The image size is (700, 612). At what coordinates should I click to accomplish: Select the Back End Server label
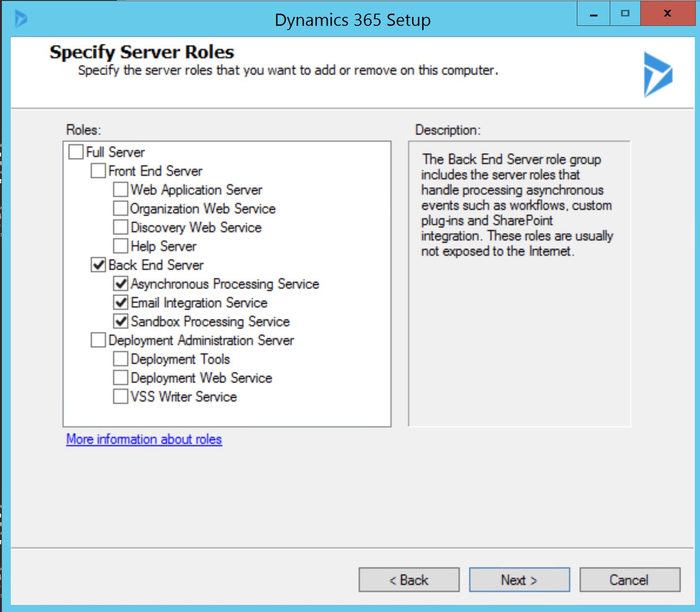coord(156,265)
